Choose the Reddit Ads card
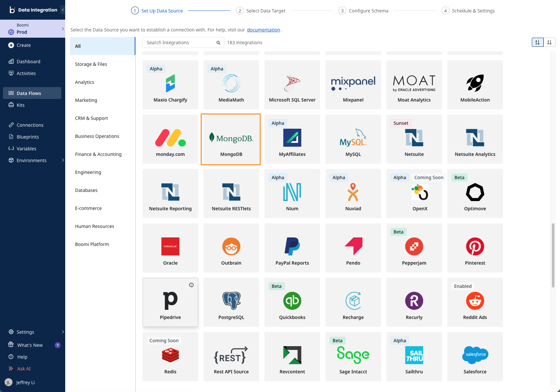Viewport: 560px width, 392px height. click(x=475, y=302)
